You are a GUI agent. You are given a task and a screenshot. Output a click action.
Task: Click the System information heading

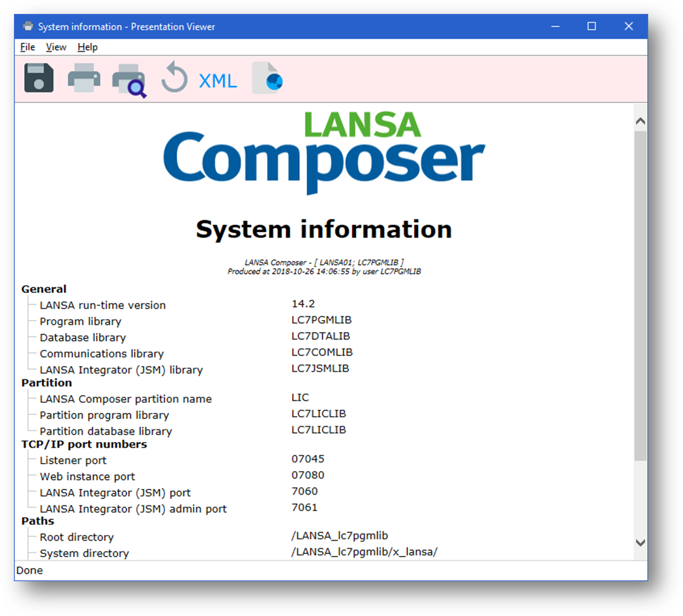point(324,229)
